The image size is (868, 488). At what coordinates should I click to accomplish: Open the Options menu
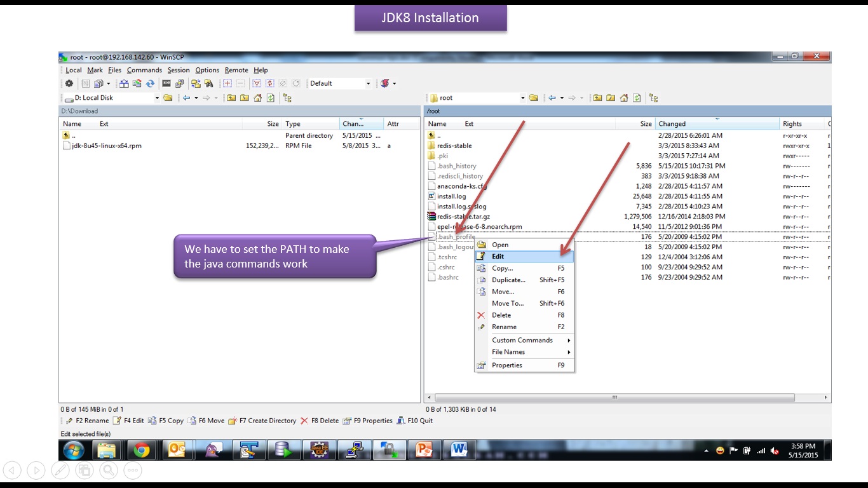click(x=207, y=70)
